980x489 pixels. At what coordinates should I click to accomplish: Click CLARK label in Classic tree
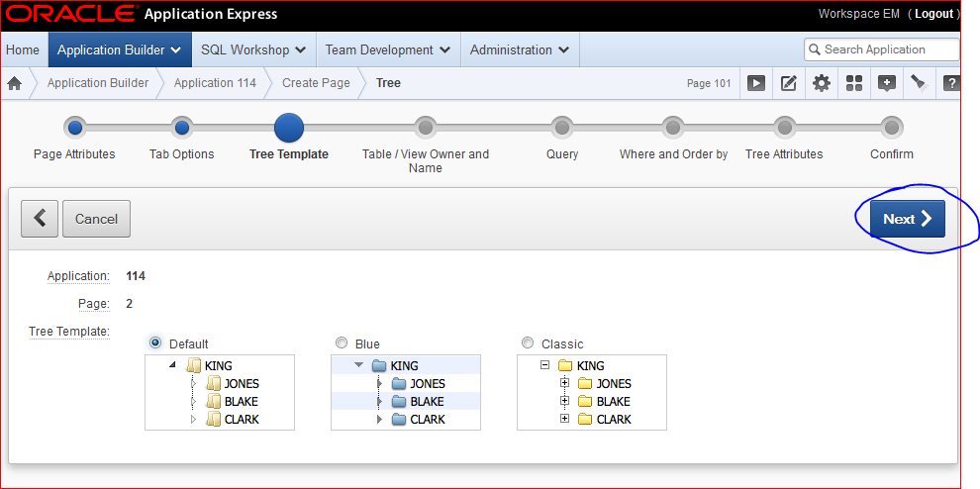pyautogui.click(x=614, y=419)
